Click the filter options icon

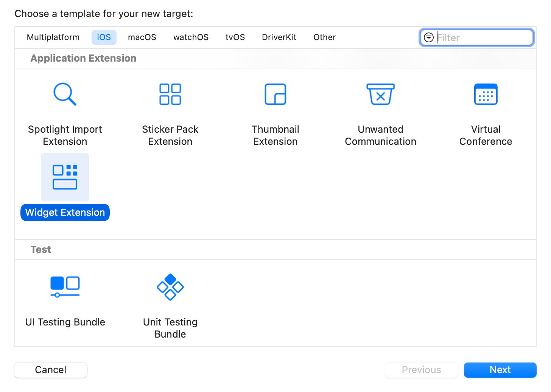pos(429,37)
